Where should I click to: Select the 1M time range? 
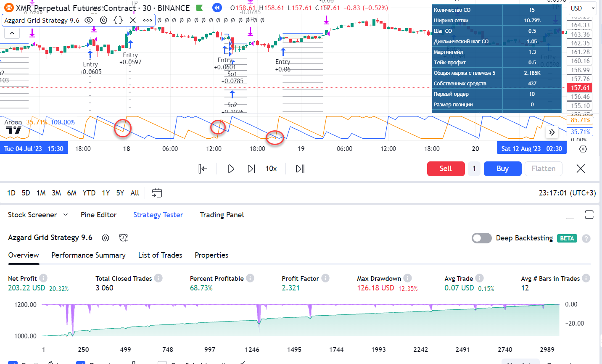point(41,193)
